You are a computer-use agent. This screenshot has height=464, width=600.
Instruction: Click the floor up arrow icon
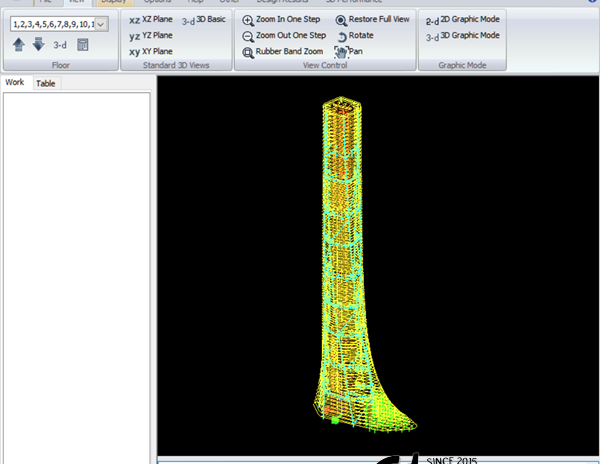(x=19, y=44)
